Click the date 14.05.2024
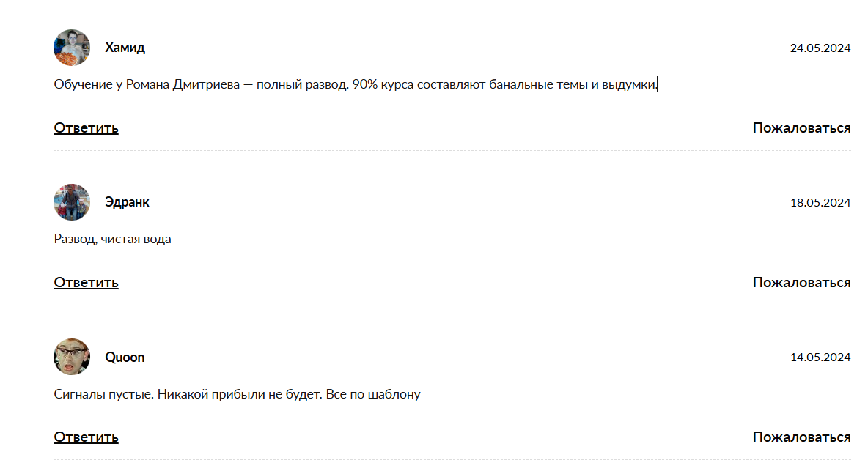Viewport: 868px width, 474px height. click(820, 358)
